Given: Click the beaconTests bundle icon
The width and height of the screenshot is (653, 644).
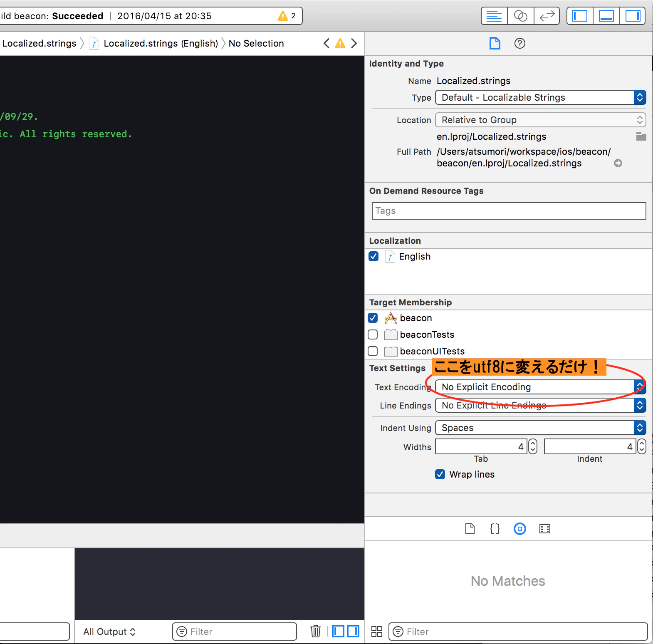Looking at the screenshot, I should tap(391, 334).
